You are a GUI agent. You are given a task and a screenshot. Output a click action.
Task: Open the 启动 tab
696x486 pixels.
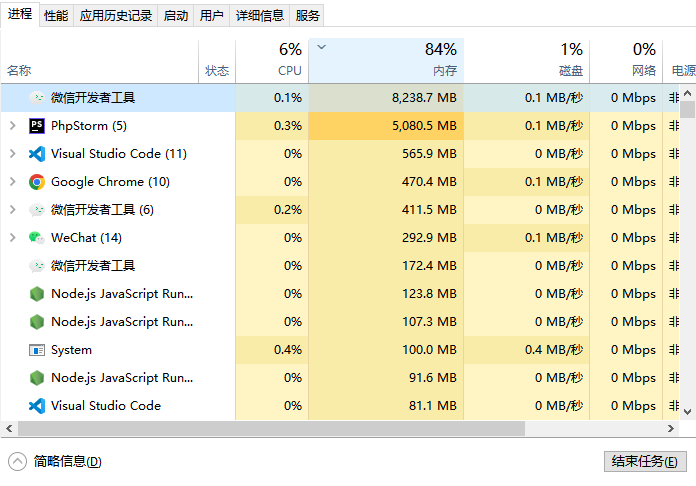tap(176, 16)
